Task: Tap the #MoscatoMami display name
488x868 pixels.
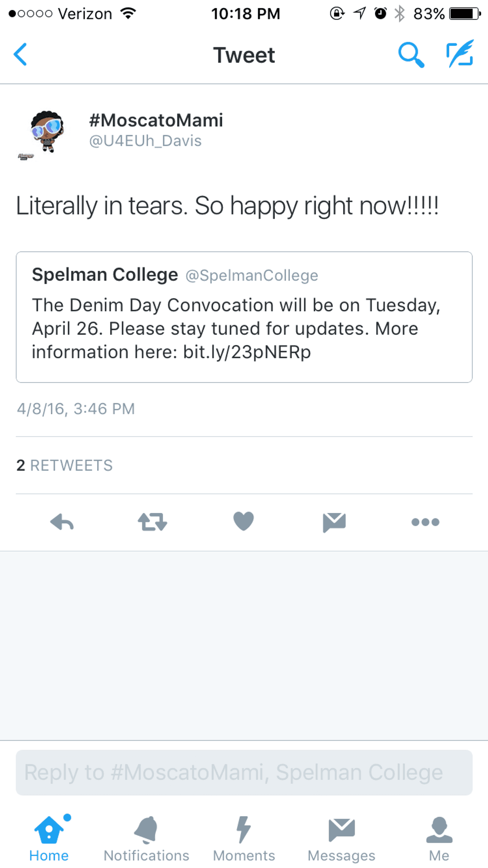Action: pos(156,120)
